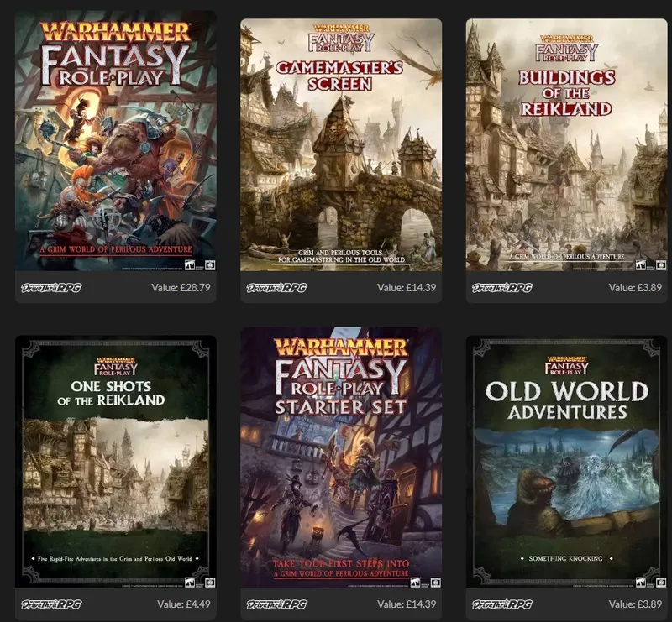Select the Value: £28.79 text

click(x=181, y=287)
